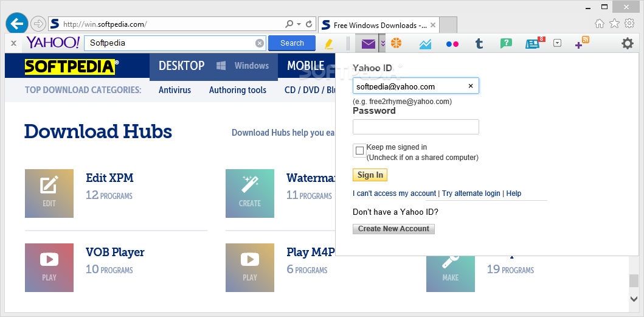Clear the Yahoo toolbar search field
The height and width of the screenshot is (317, 644).
[260, 43]
